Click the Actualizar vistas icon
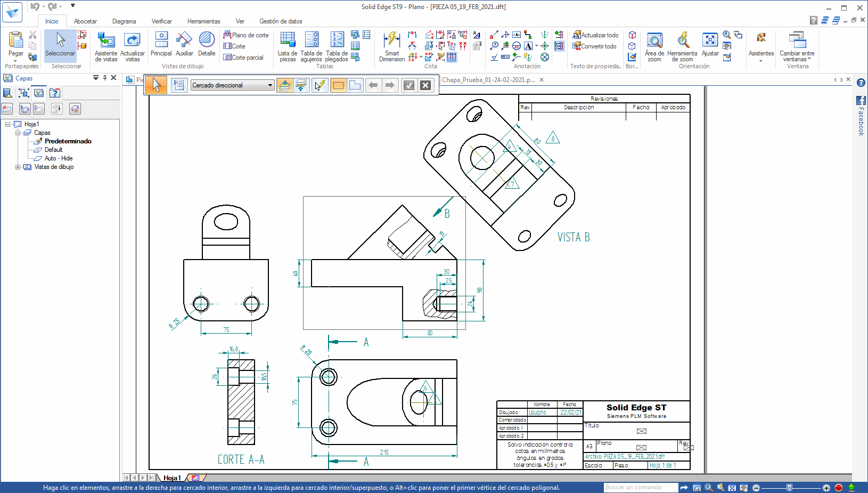 click(x=132, y=46)
